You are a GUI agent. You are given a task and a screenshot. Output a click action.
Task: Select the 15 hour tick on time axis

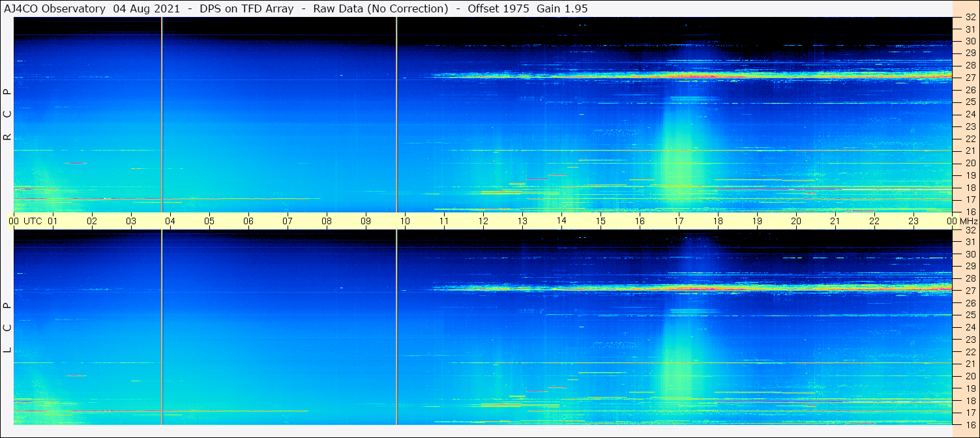tap(601, 221)
